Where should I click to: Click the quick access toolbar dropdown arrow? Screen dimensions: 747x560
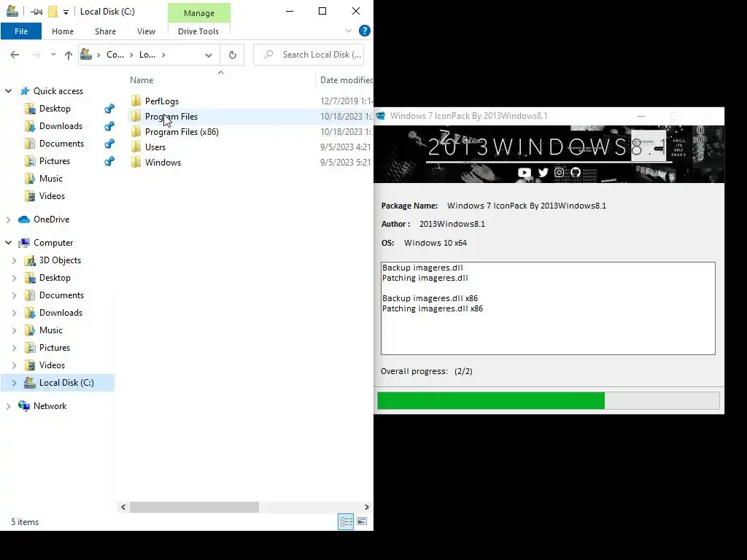click(x=66, y=12)
